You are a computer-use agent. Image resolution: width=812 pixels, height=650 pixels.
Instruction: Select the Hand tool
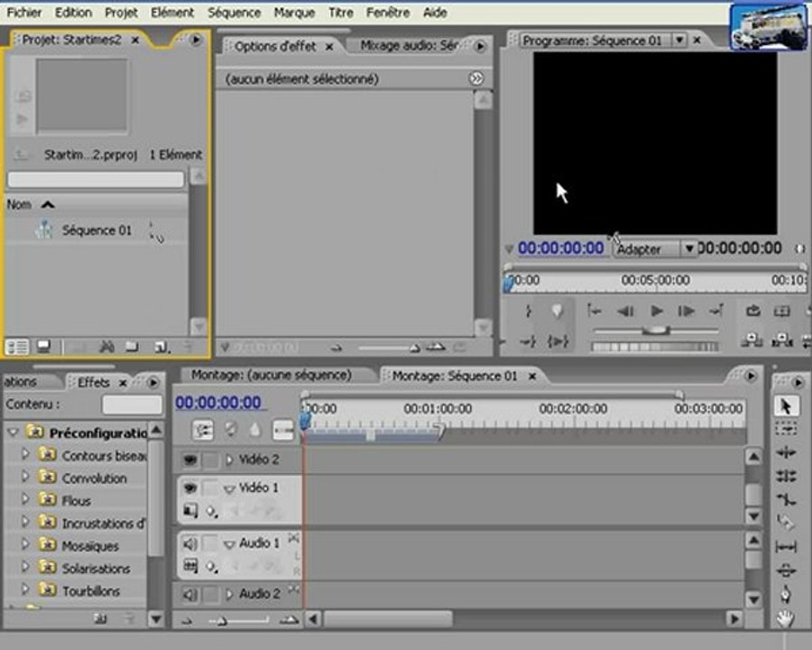point(786,617)
